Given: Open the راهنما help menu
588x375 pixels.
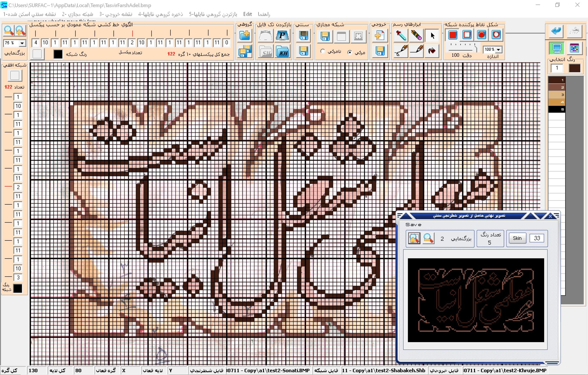Looking at the screenshot, I should (x=264, y=14).
